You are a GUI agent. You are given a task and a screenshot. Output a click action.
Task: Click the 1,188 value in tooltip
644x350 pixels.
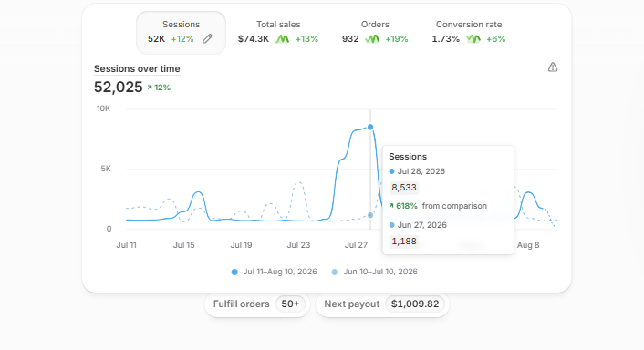[x=404, y=242]
